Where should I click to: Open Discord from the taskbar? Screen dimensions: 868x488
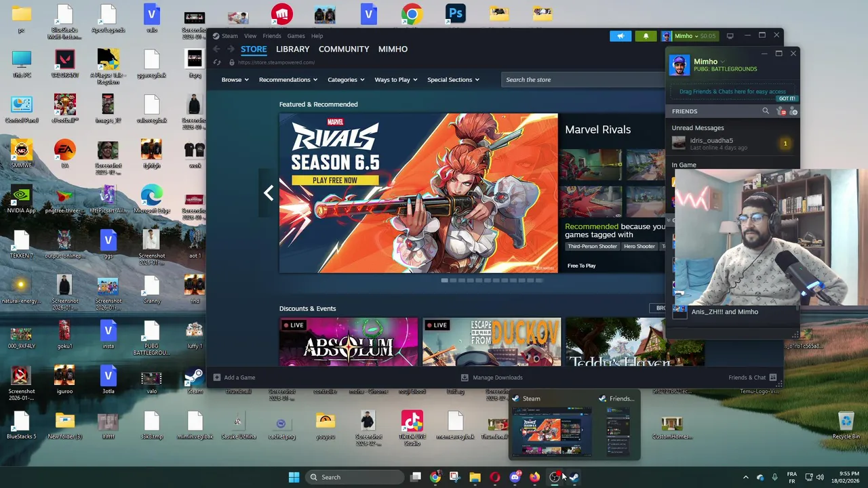click(515, 477)
